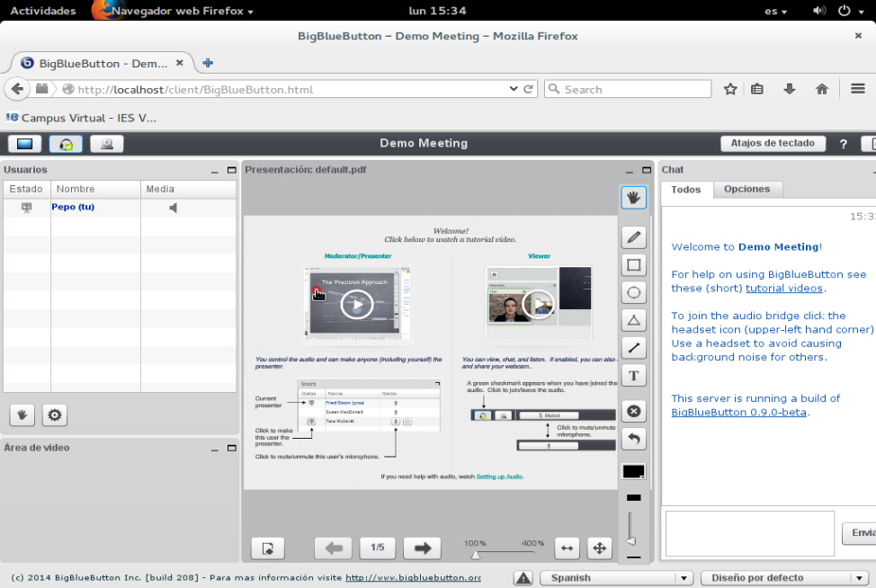Open the tutorial videos link

[x=783, y=289]
